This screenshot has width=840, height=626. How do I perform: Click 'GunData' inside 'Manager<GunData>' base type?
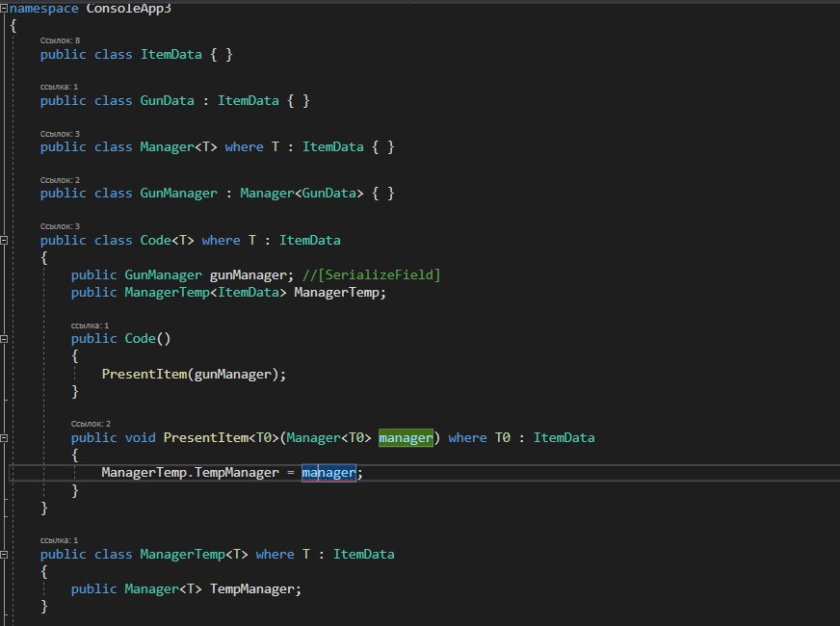[328, 194]
